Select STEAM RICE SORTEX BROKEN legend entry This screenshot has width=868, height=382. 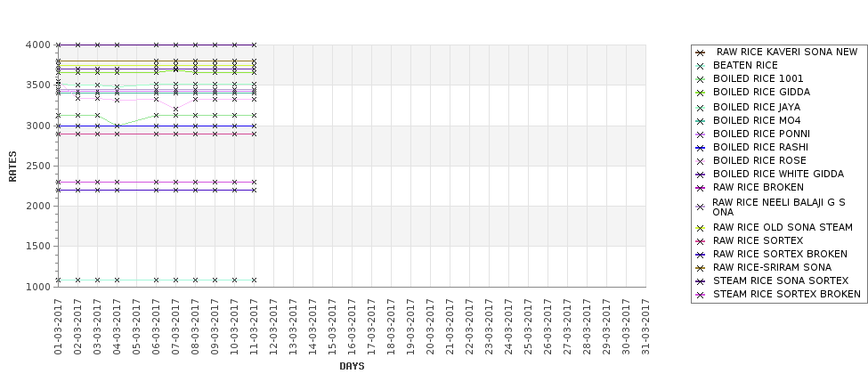coord(787,294)
